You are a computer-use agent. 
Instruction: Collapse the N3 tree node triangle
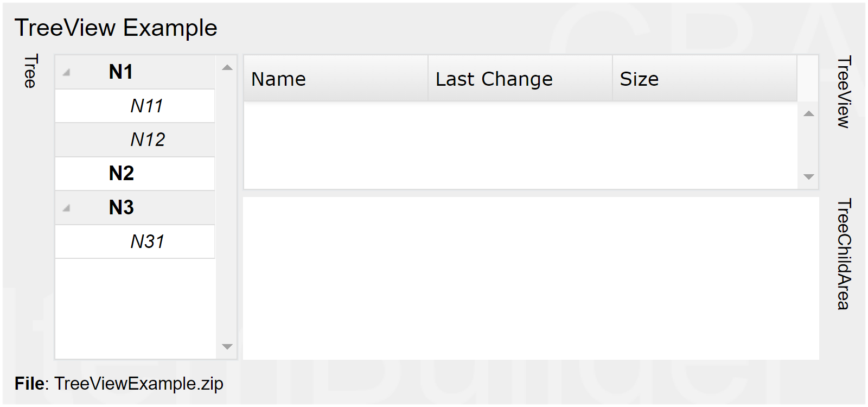[x=66, y=208]
